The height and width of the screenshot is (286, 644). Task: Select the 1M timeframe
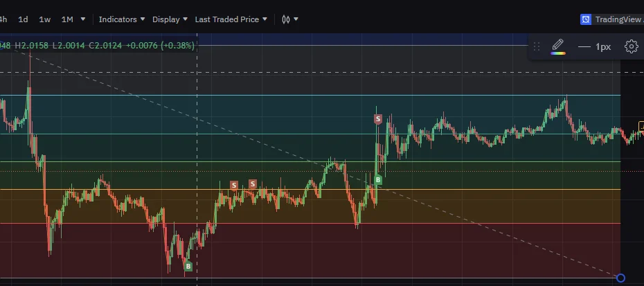click(67, 19)
